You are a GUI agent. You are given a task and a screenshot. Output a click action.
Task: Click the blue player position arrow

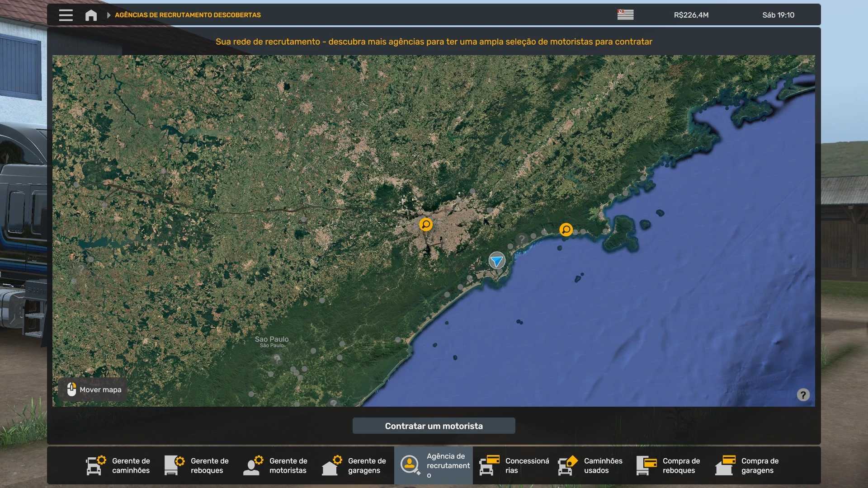pyautogui.click(x=496, y=261)
